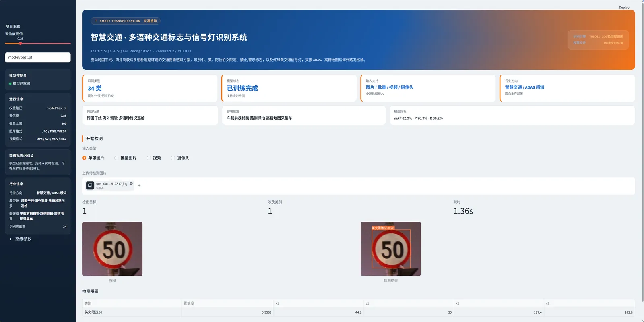
Task: Click the 智慧交通 / ADAS 感知 card text
Action: point(524,87)
